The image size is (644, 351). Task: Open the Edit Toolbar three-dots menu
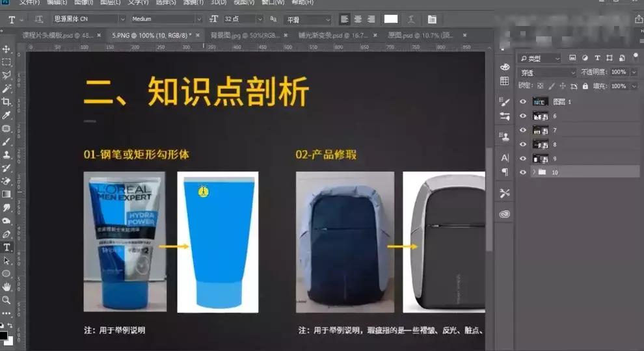(x=6, y=313)
